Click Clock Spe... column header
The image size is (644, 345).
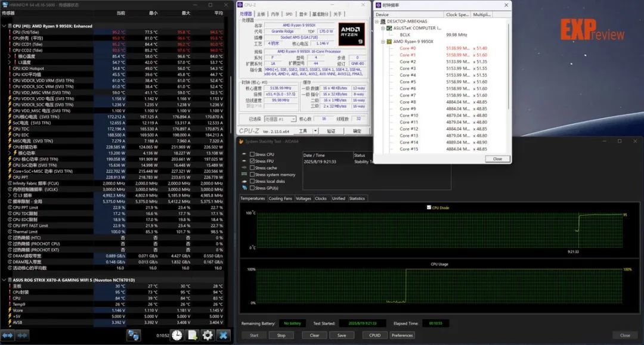pyautogui.click(x=457, y=14)
